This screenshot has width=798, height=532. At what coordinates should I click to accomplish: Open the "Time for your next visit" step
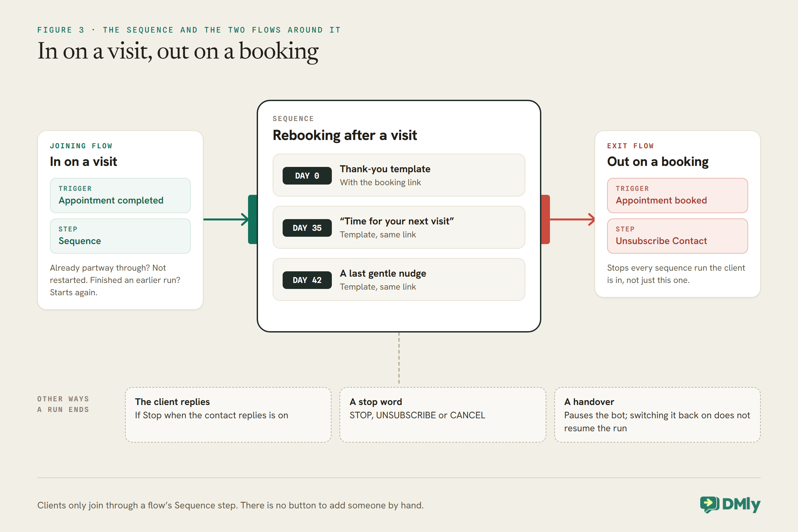399,227
